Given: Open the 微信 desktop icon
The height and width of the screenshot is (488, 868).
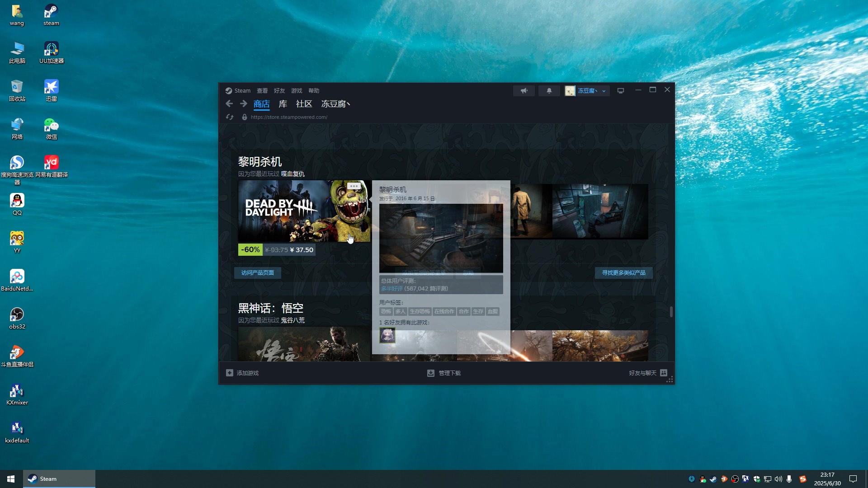Looking at the screenshot, I should (x=52, y=129).
